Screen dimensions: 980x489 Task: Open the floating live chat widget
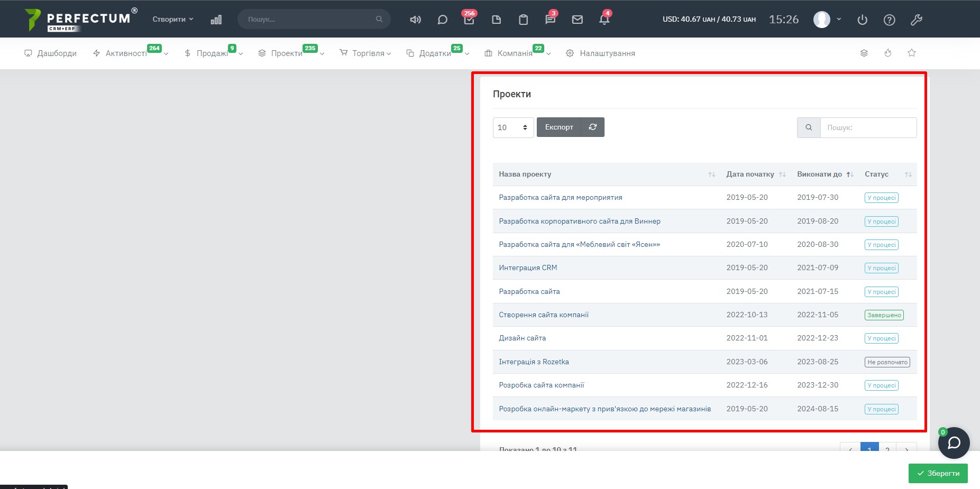(x=954, y=442)
